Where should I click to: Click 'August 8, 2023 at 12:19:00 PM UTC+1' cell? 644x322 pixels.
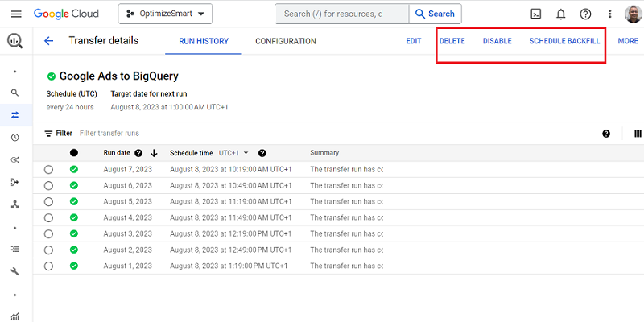pyautogui.click(x=231, y=233)
